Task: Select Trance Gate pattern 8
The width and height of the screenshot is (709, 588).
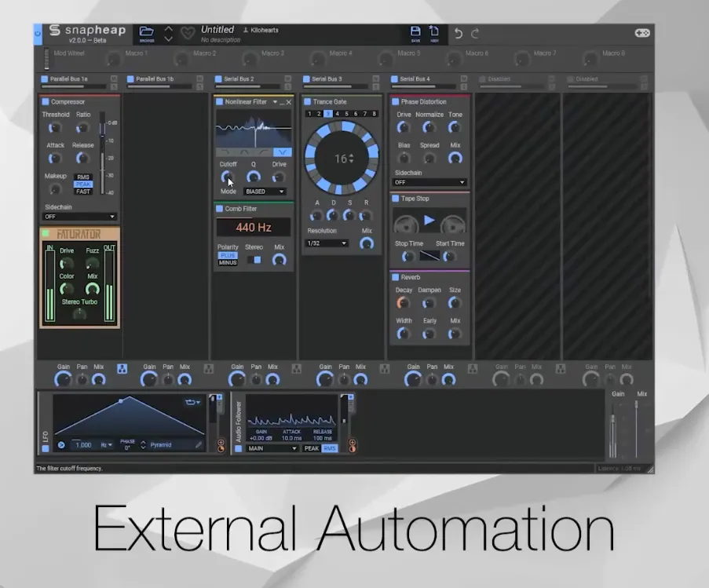Action: click(375, 114)
